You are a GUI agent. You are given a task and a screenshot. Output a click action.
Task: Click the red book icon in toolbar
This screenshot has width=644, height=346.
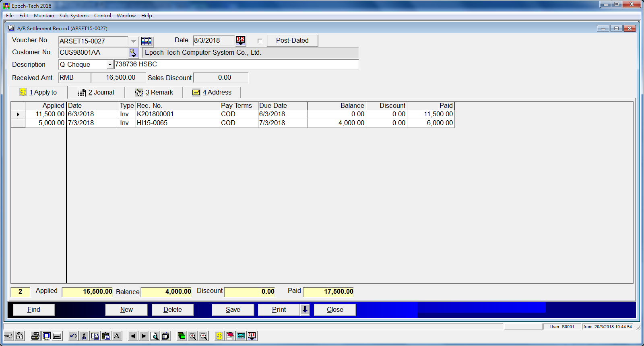point(230,336)
